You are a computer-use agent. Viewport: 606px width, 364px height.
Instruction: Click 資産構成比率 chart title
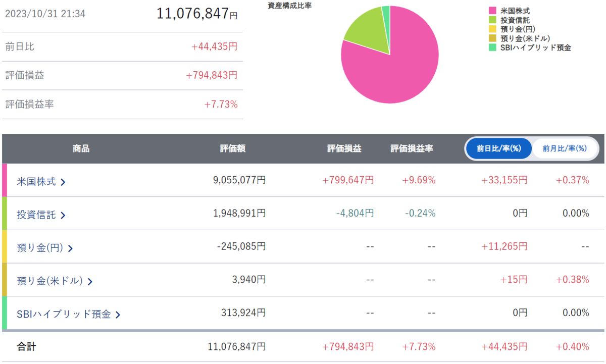[x=289, y=6]
